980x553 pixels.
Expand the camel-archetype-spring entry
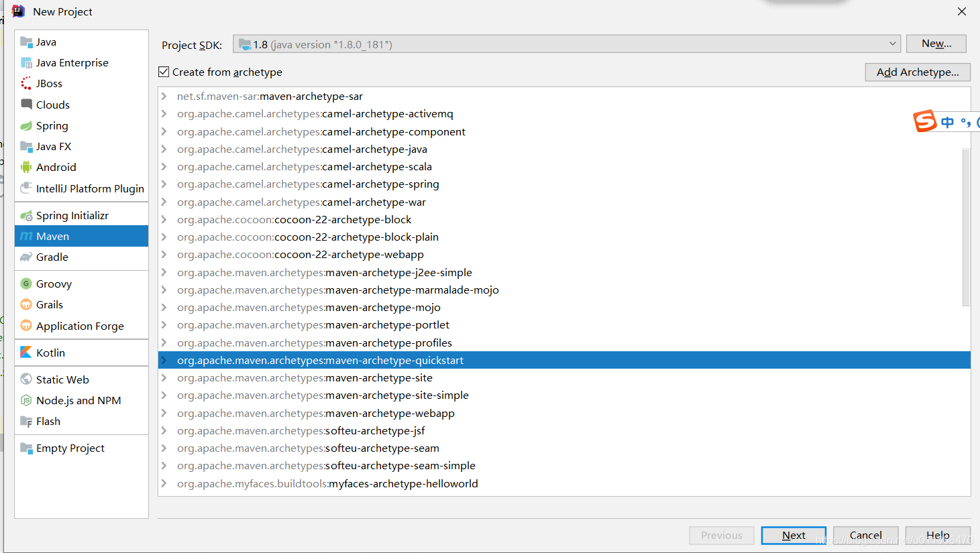[163, 184]
